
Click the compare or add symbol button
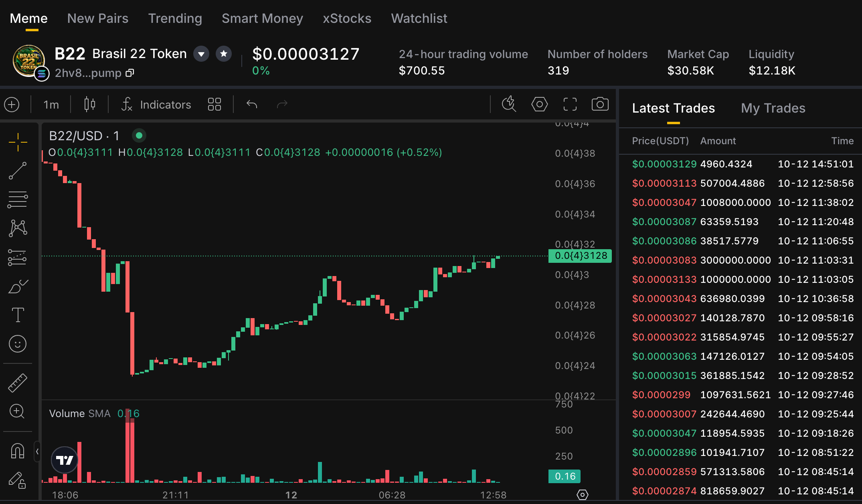[x=12, y=105]
